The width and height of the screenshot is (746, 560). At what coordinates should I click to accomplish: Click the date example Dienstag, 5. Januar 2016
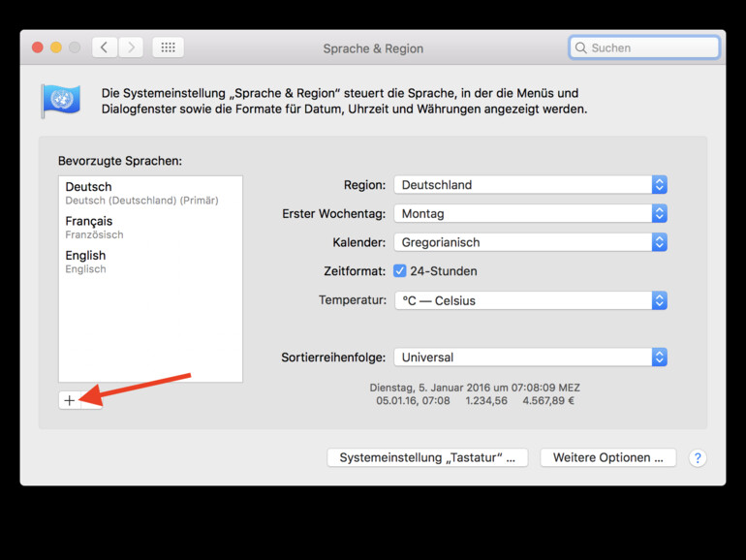click(x=475, y=388)
